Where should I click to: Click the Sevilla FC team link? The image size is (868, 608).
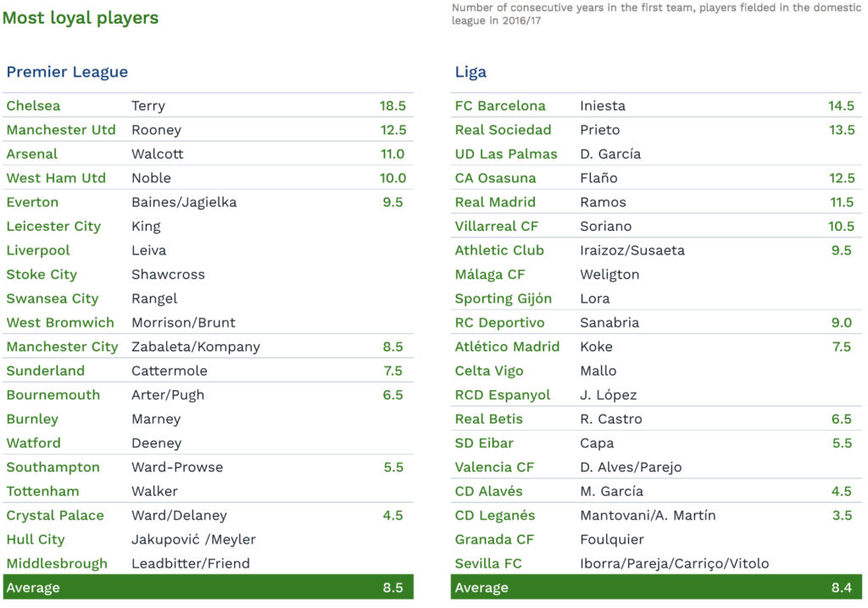coord(488,564)
